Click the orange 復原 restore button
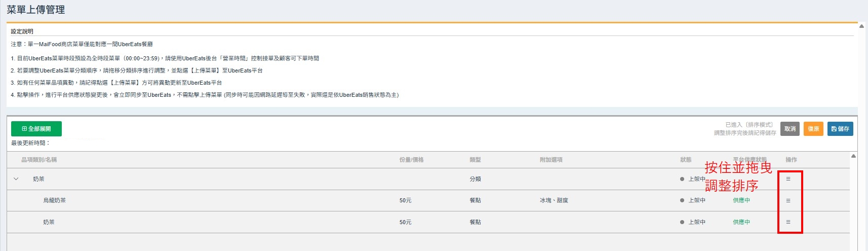Screen dimensions: 868x251 [x=813, y=129]
